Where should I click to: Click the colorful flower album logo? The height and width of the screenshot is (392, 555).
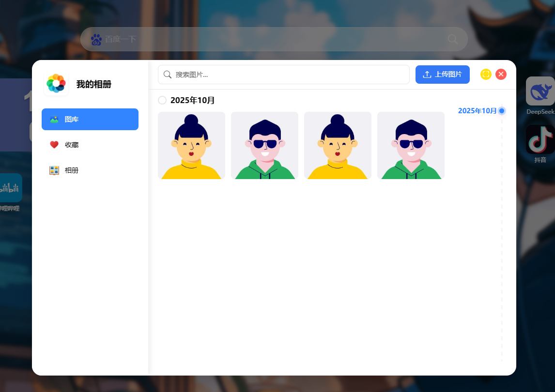(x=56, y=84)
